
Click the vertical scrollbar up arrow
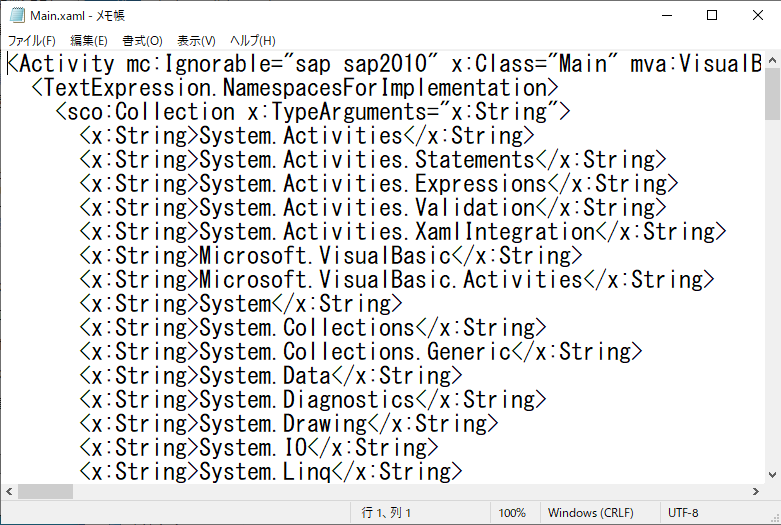[772, 60]
